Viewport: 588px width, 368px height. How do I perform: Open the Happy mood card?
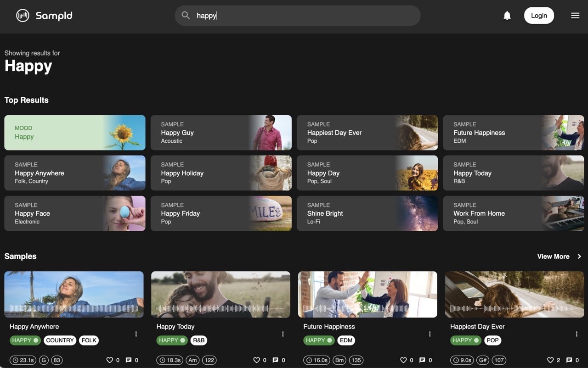click(x=75, y=133)
